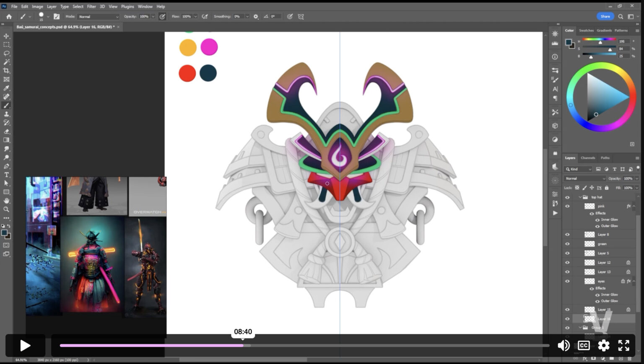
Task: Toggle visibility of Layer 12
Action: point(567,263)
